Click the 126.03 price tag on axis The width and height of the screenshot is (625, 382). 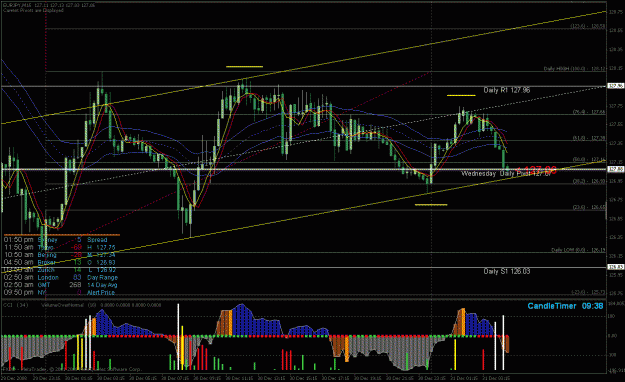pos(615,267)
